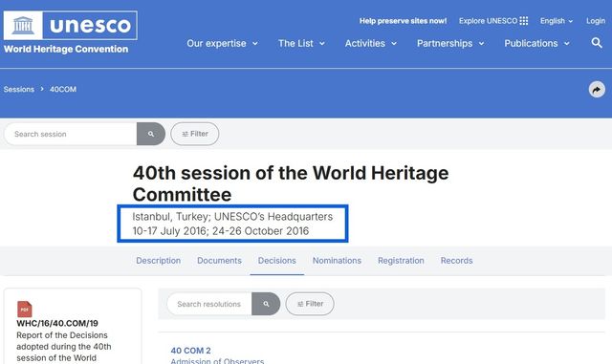The width and height of the screenshot is (612, 364).
Task: Click the share arrow icon
Action: pyautogui.click(x=597, y=90)
